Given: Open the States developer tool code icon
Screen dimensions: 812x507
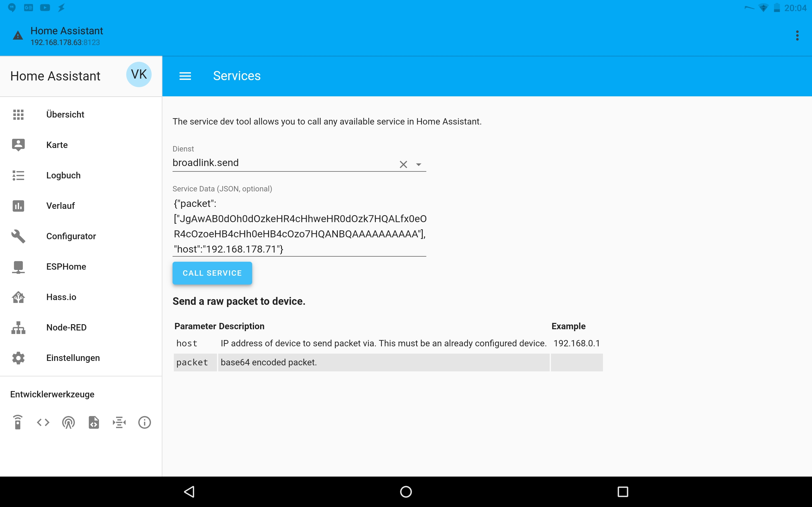Looking at the screenshot, I should 43,422.
